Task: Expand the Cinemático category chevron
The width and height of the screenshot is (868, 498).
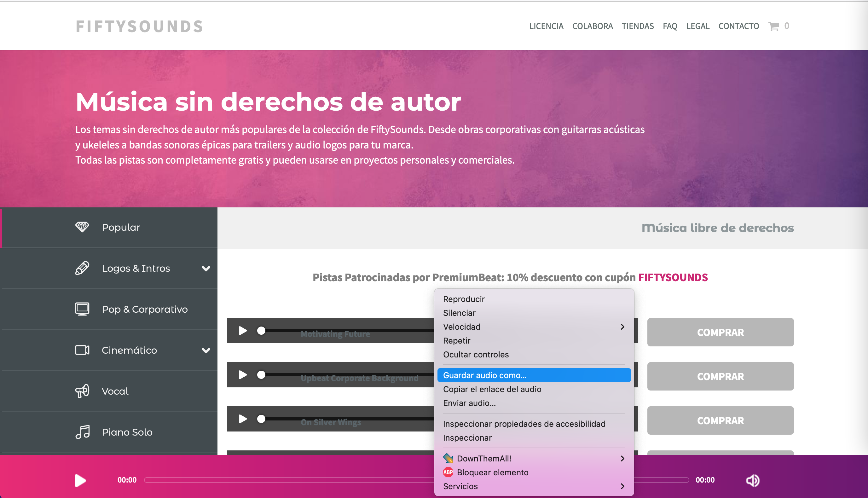Action: pyautogui.click(x=206, y=350)
